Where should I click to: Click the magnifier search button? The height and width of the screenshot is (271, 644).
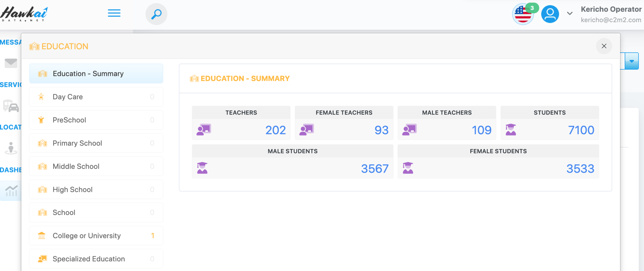(156, 14)
